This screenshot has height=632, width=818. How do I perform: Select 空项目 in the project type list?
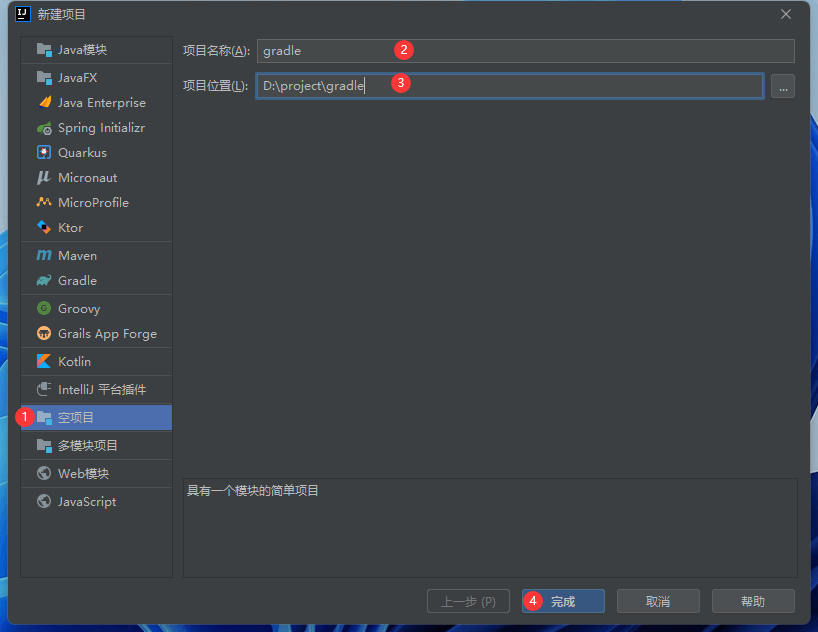point(97,418)
